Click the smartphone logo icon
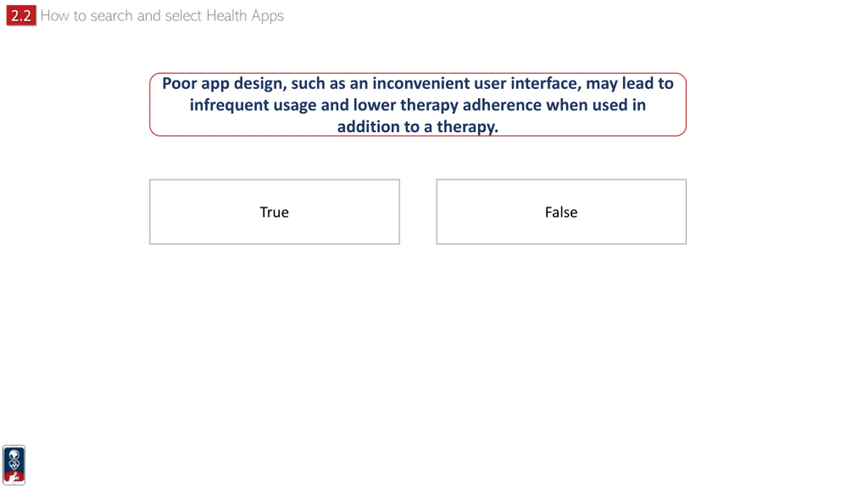 14,465
